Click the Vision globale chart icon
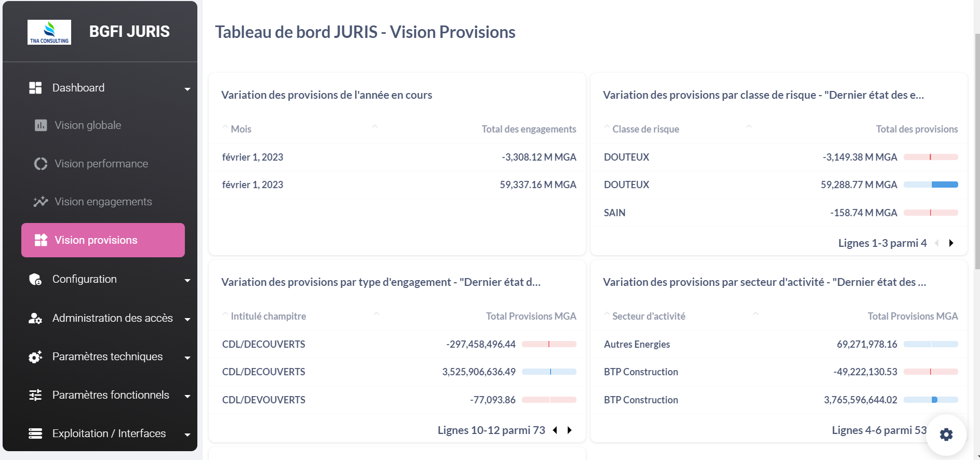980x460 pixels. coord(41,125)
